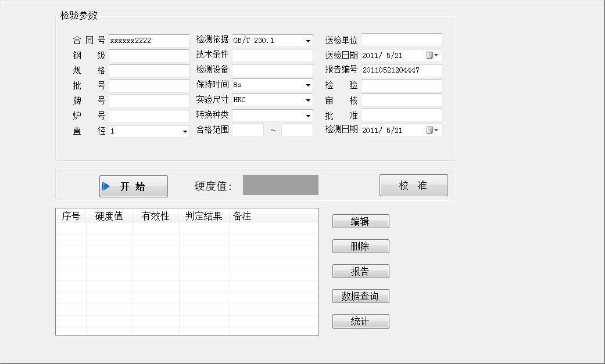Click the 合同号 input field
605x364 pixels.
tap(149, 41)
